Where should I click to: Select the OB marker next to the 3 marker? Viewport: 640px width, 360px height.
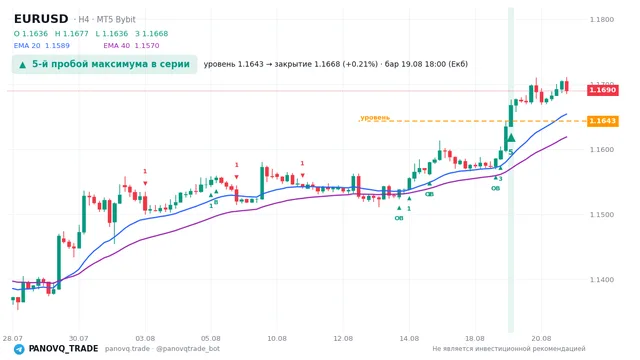click(x=495, y=188)
